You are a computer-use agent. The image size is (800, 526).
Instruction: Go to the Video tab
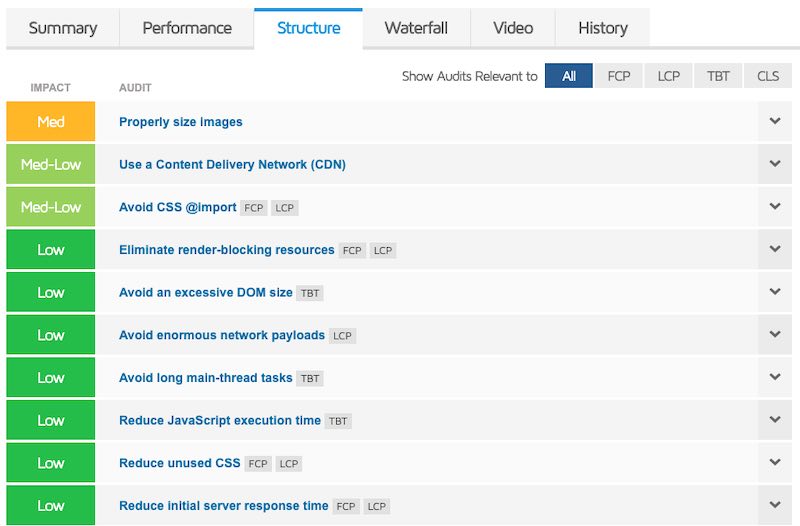pyautogui.click(x=513, y=28)
